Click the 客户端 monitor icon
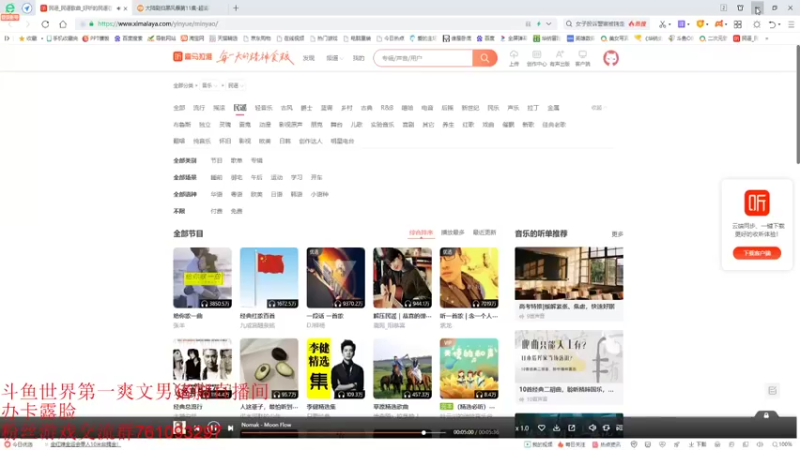This screenshot has height=450, width=800. (582, 54)
